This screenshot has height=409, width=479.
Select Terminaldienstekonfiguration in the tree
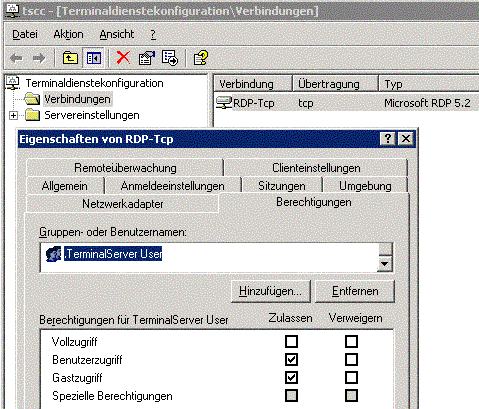(x=94, y=83)
